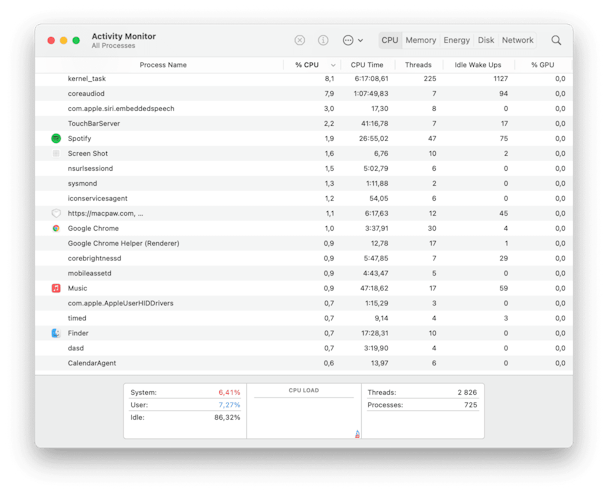Sort by the % CPU column header
The image size is (608, 494).
click(307, 65)
